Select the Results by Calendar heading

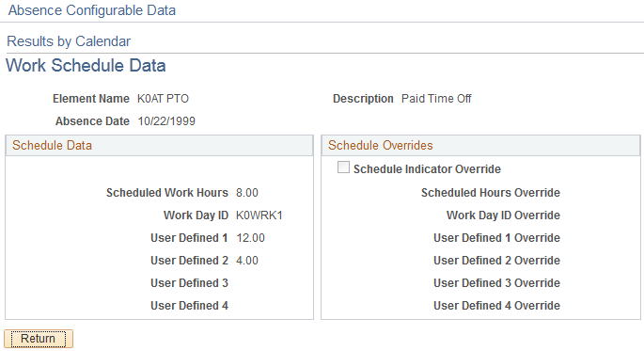tap(69, 41)
